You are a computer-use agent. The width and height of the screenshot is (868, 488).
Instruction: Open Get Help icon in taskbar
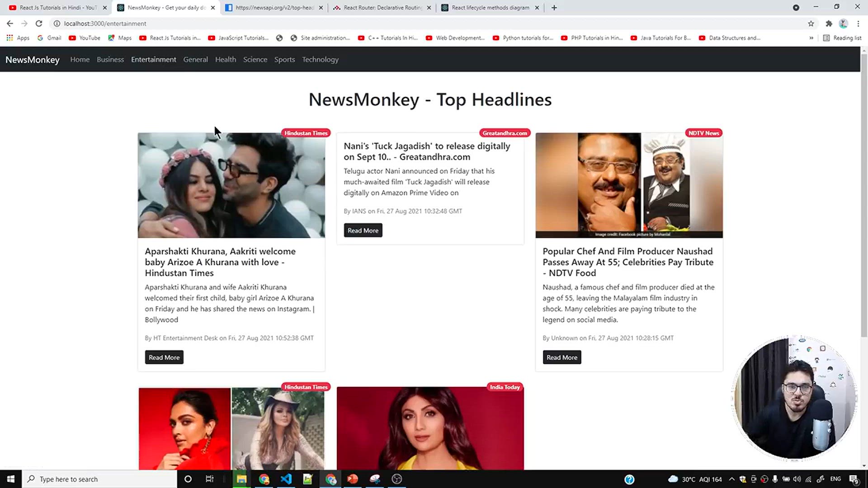coord(629,479)
